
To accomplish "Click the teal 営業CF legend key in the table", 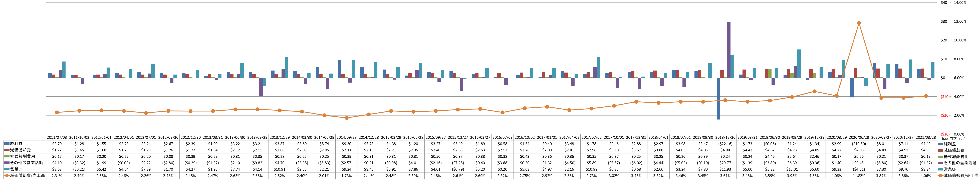I will [x=7, y=169].
